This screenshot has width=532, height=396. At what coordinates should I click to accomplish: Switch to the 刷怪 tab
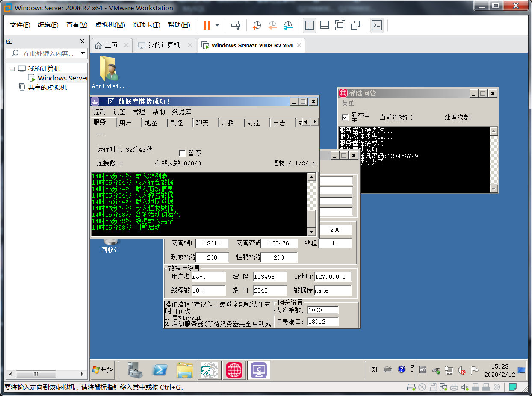[176, 123]
